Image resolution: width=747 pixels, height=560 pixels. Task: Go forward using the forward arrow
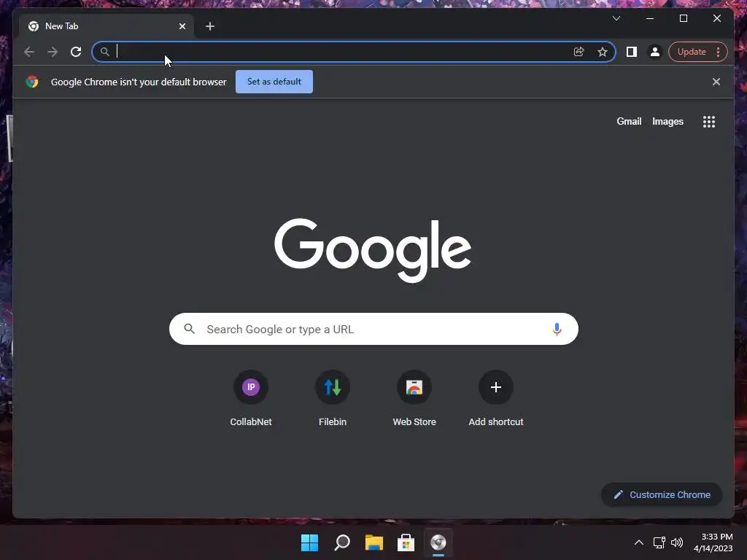(53, 52)
